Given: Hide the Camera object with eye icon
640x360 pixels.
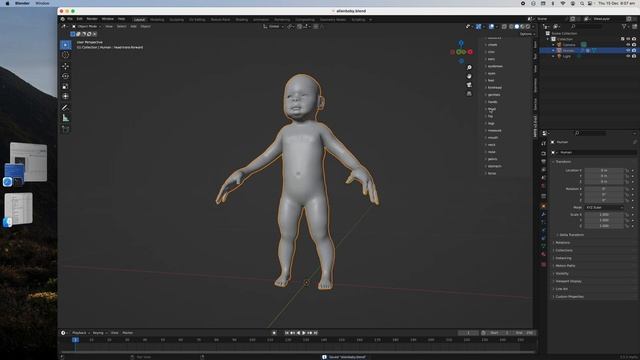Looking at the screenshot, I should [x=628, y=44].
